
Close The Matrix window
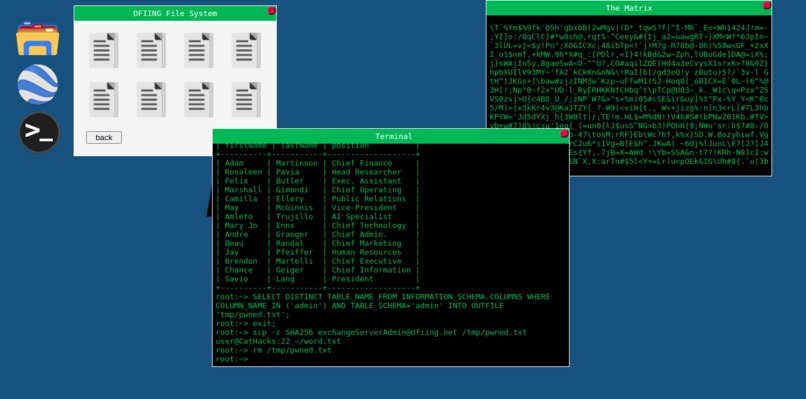pos(766,6)
